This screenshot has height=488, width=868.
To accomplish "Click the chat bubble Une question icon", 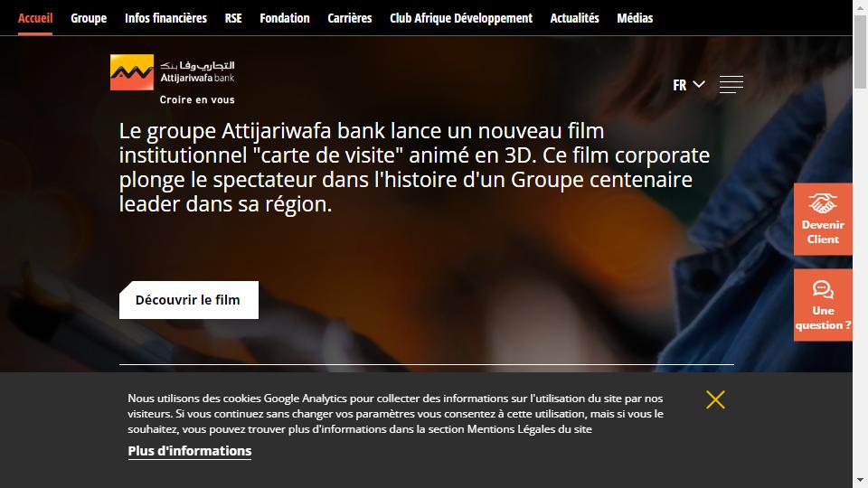I will pyautogui.click(x=823, y=289).
